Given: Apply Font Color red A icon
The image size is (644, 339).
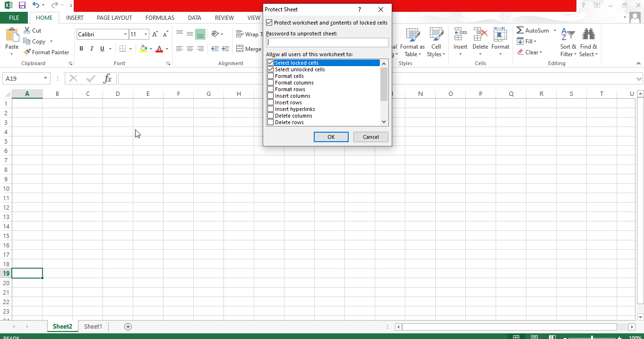Looking at the screenshot, I should tap(159, 49).
